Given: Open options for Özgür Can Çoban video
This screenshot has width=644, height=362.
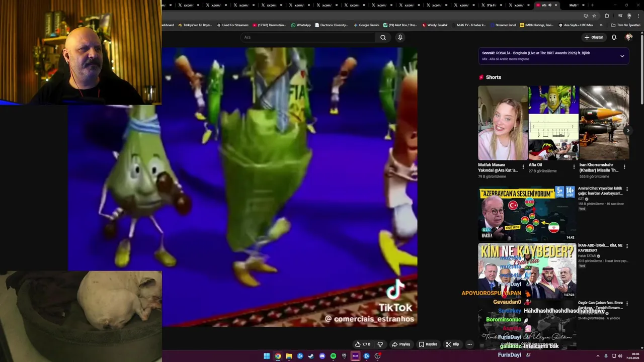Looking at the screenshot, I should click(627, 303).
